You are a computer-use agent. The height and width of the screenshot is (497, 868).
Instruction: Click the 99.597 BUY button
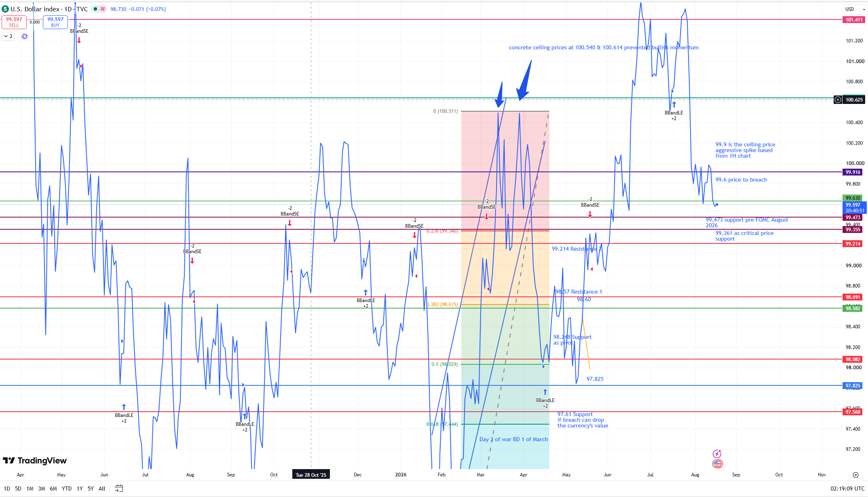[55, 22]
